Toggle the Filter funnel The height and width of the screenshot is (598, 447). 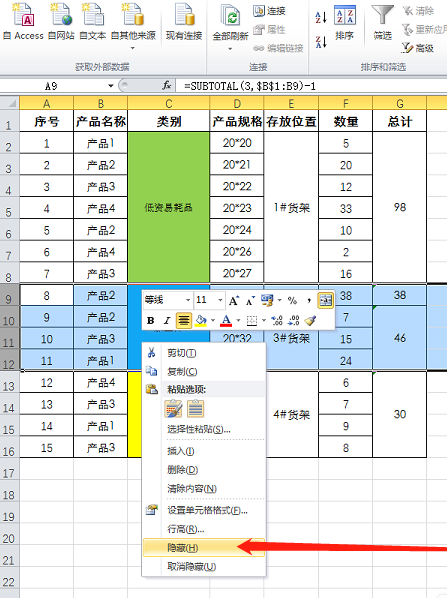coord(382,15)
